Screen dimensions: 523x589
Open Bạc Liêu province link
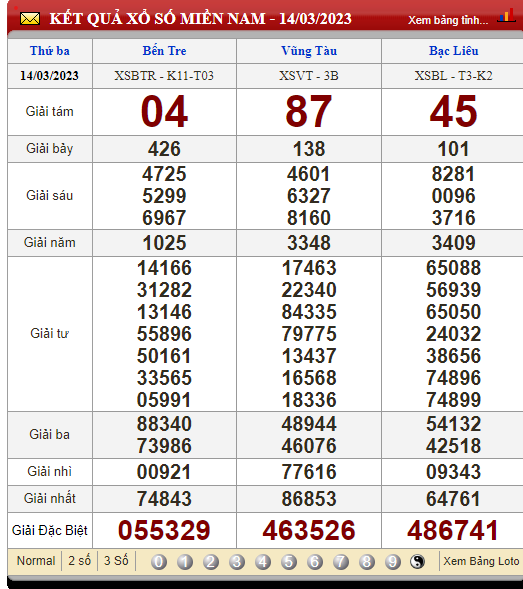(x=453, y=51)
